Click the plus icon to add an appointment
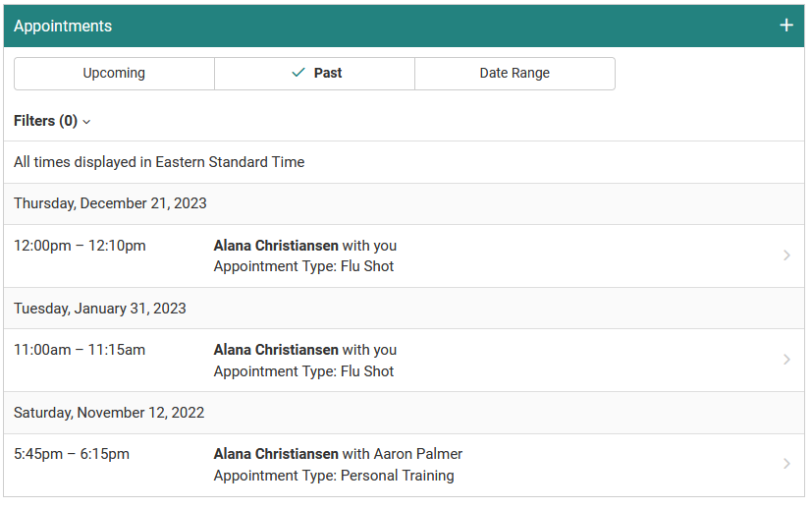This screenshot has height=509, width=812. click(785, 26)
